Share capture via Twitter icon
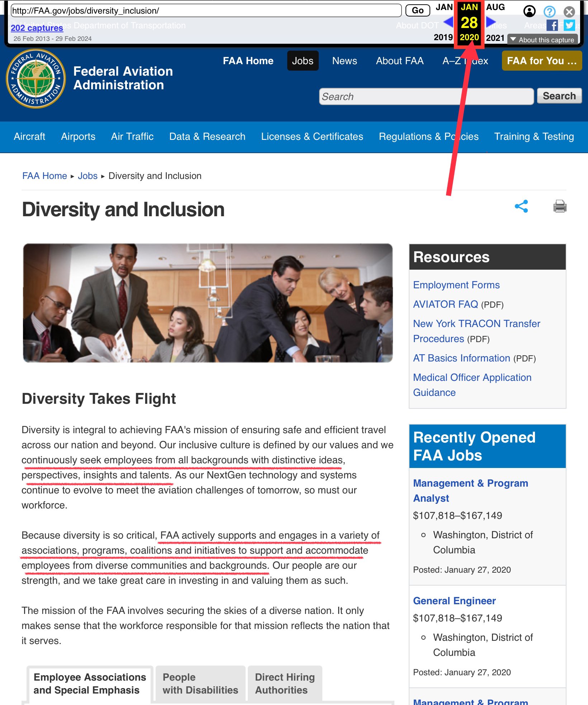 [569, 25]
